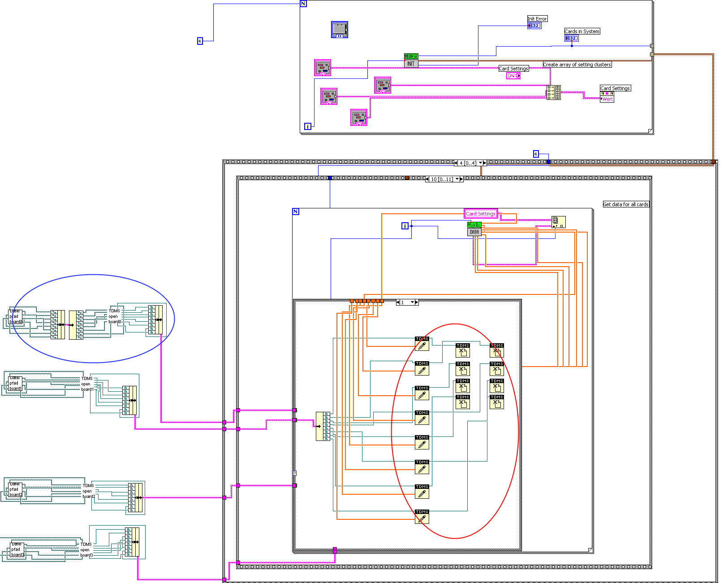728x583 pixels.
Task: Select the Init Error I32 indicator terminal
Action: tap(534, 26)
